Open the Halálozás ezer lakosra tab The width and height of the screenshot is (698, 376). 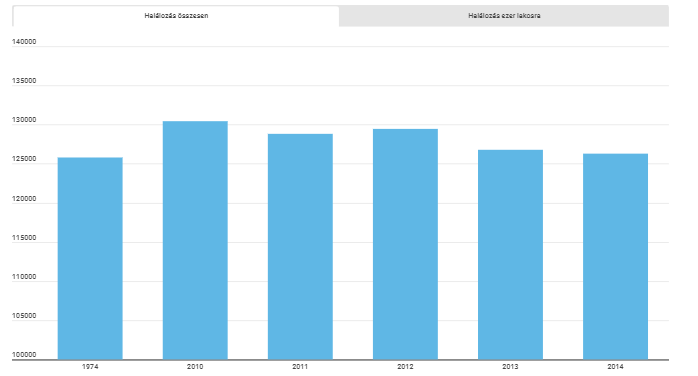(504, 16)
